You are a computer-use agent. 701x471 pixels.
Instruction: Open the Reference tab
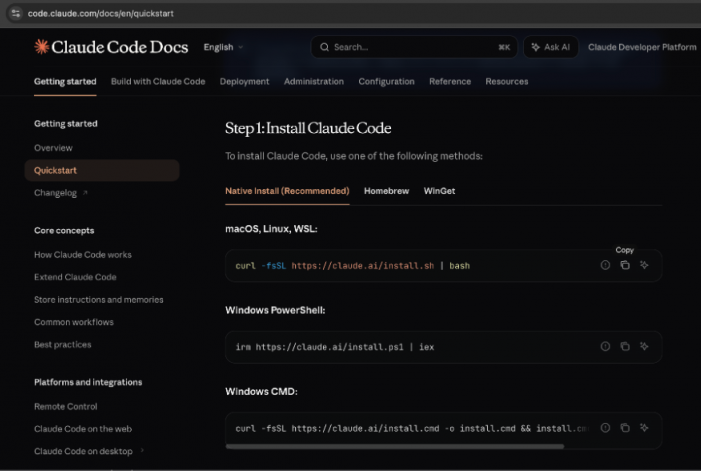click(x=450, y=81)
